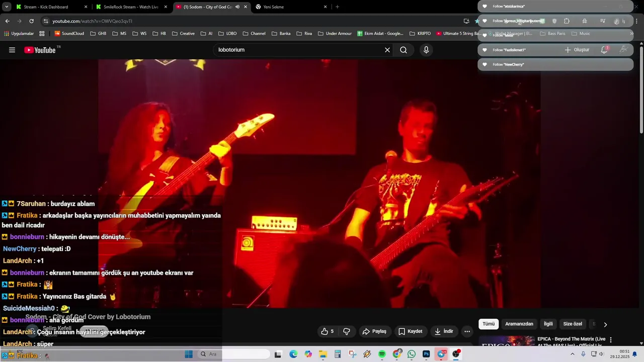This screenshot has width=644, height=362.
Task: Mute the Sodom tab audio icon
Action: tap(237, 7)
